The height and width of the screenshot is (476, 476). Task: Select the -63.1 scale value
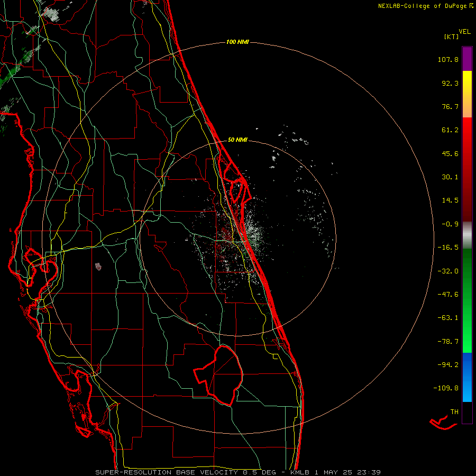point(448,318)
